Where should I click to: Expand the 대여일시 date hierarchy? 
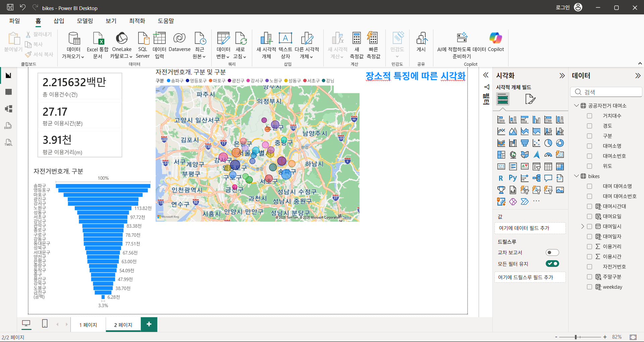point(583,226)
